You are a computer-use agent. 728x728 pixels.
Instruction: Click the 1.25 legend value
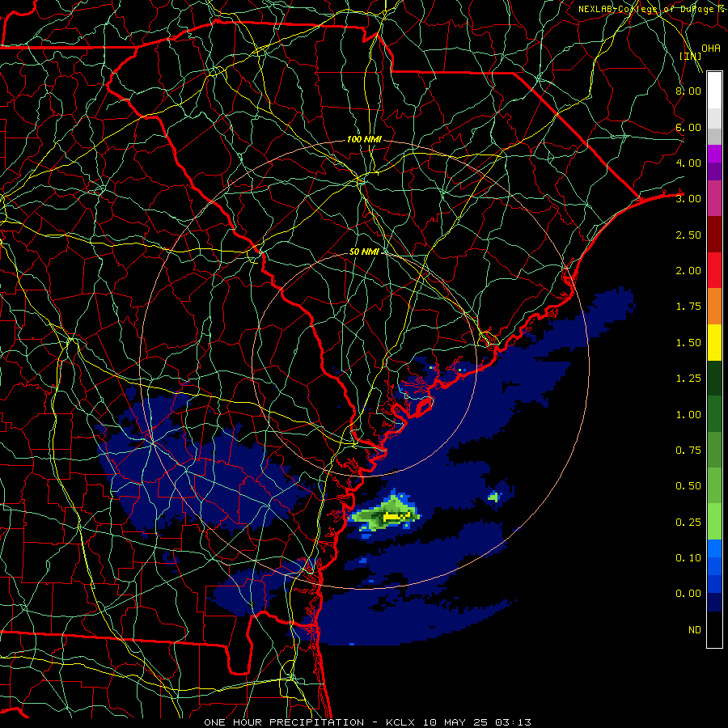(688, 379)
